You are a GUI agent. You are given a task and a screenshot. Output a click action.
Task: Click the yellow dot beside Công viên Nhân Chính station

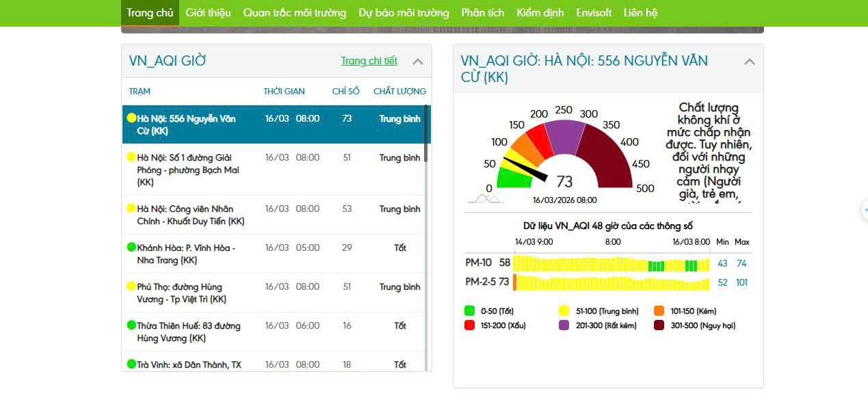point(131,208)
